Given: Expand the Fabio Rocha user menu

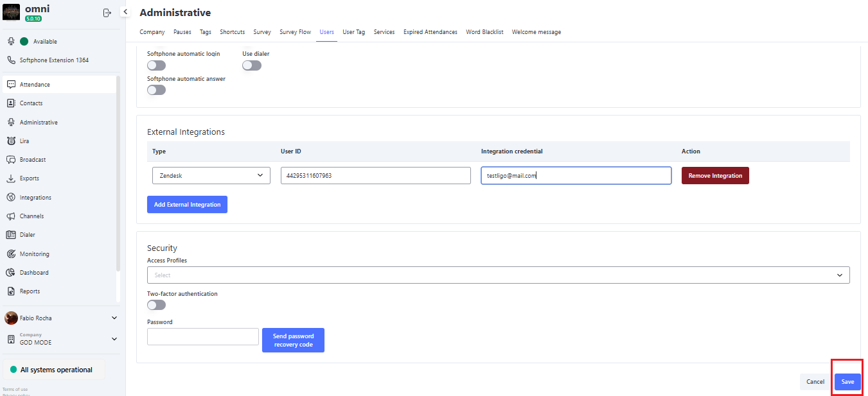Looking at the screenshot, I should (x=114, y=318).
